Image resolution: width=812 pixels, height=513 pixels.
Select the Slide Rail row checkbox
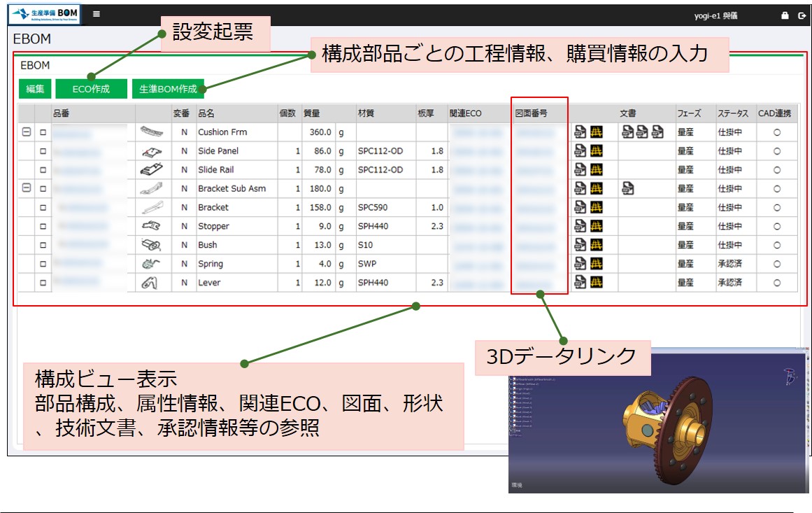[x=43, y=169]
